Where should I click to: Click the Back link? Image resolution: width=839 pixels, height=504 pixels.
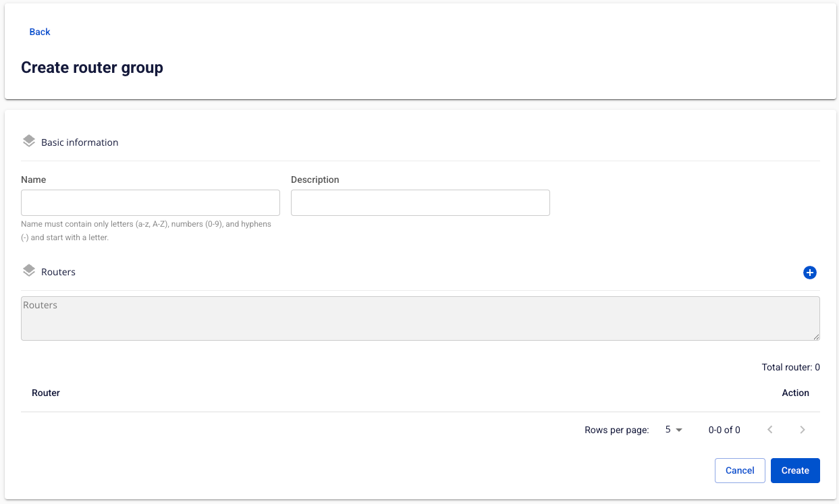point(40,32)
